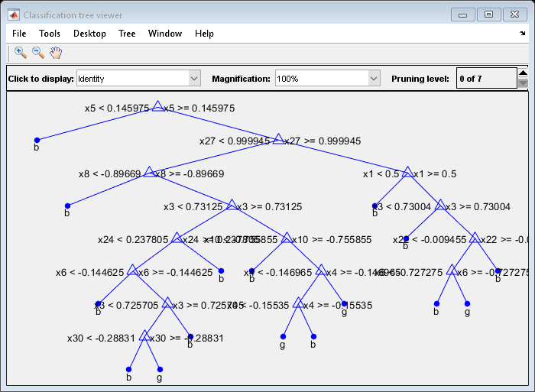Click the x24 split node triangle
The width and height of the screenshot is (535, 392).
click(x=177, y=238)
